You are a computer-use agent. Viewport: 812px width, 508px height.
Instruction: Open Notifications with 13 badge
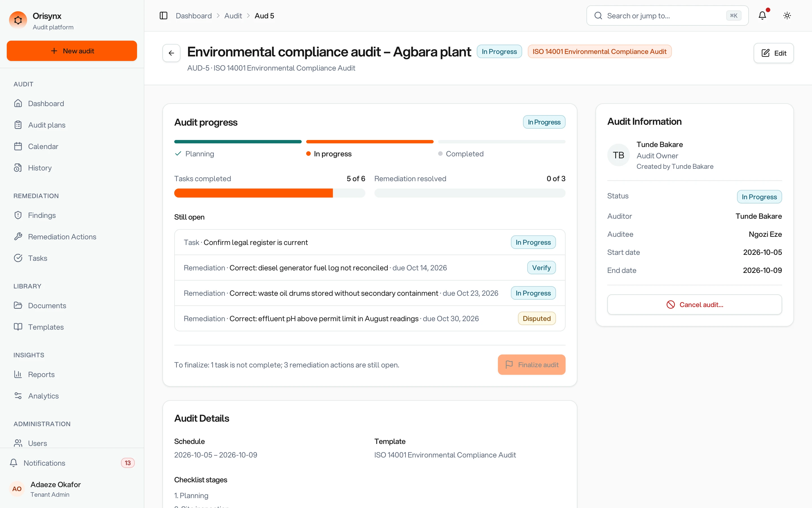[72, 463]
